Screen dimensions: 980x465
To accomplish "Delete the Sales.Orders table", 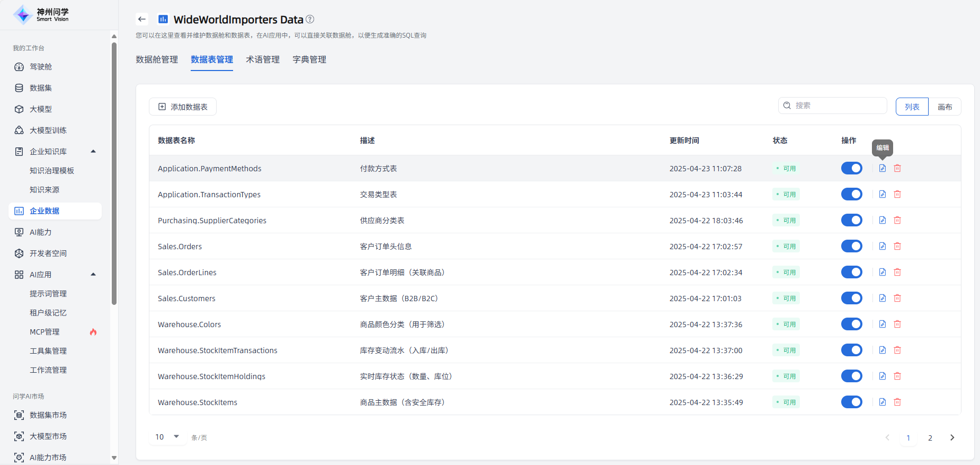I will pos(897,246).
